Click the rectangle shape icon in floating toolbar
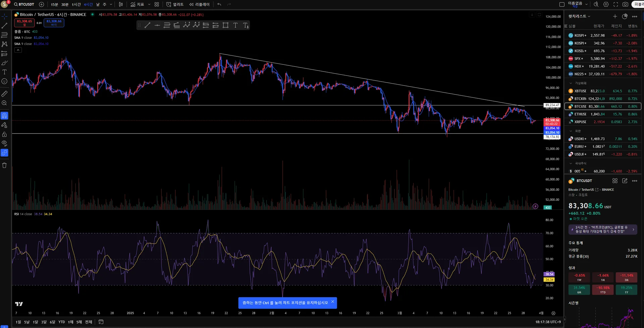This screenshot has height=328, width=644. (x=226, y=25)
